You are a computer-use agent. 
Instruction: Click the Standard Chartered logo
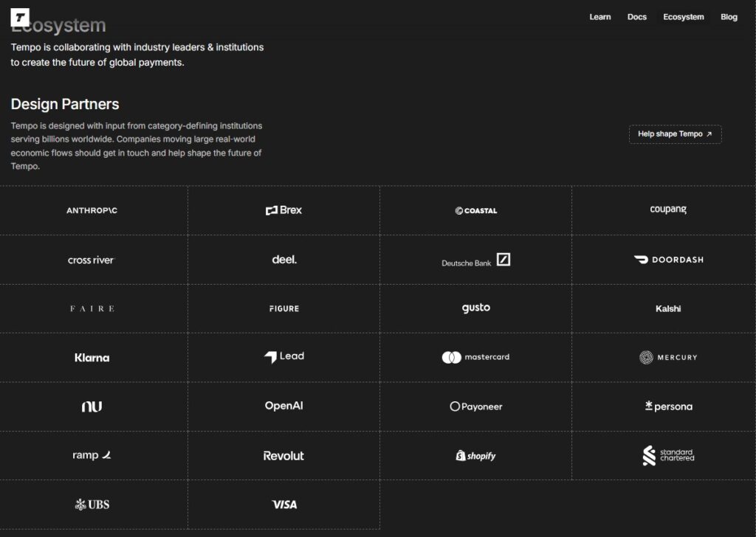[668, 456]
